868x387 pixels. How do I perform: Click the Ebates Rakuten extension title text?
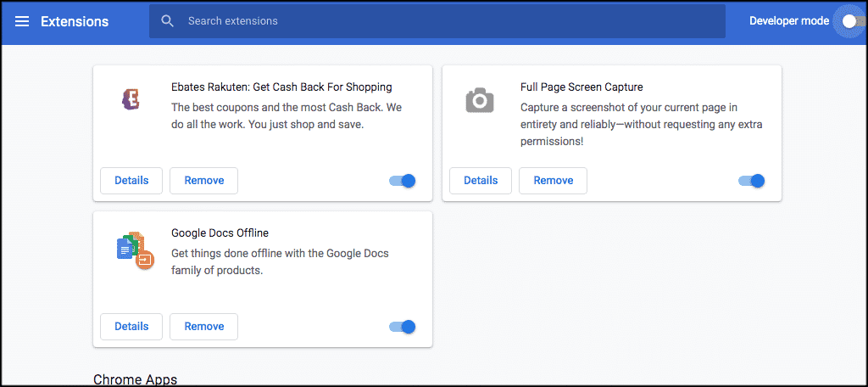[x=281, y=87]
